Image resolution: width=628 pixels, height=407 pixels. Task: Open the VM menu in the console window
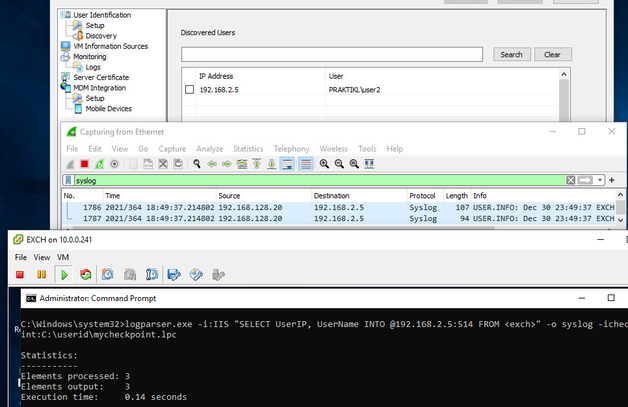tap(63, 257)
